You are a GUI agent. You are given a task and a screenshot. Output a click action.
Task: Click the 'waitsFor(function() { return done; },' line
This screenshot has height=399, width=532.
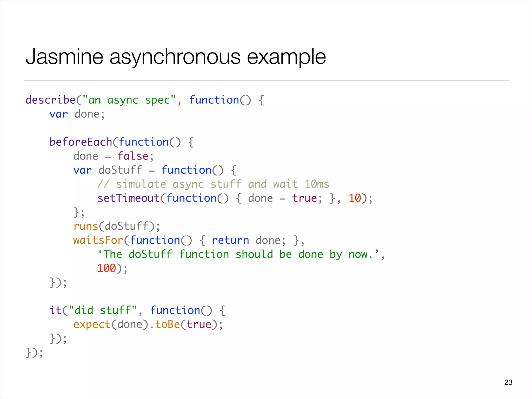point(189,241)
